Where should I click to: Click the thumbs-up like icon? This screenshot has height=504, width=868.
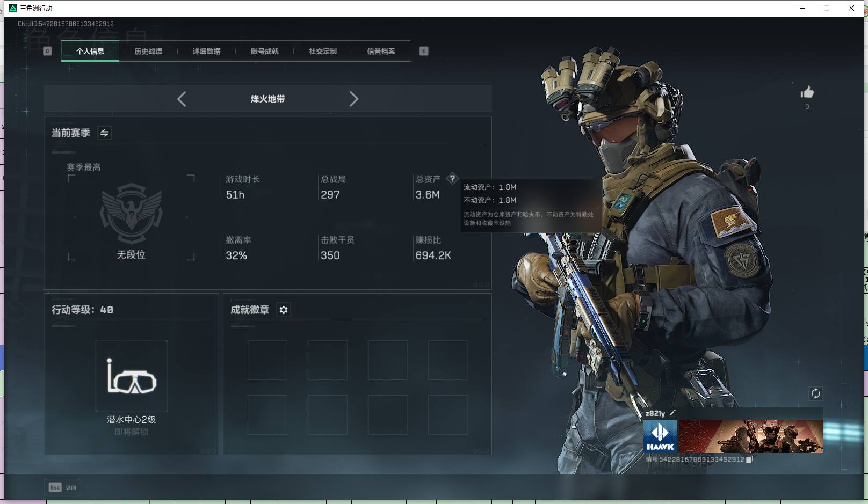tap(807, 93)
